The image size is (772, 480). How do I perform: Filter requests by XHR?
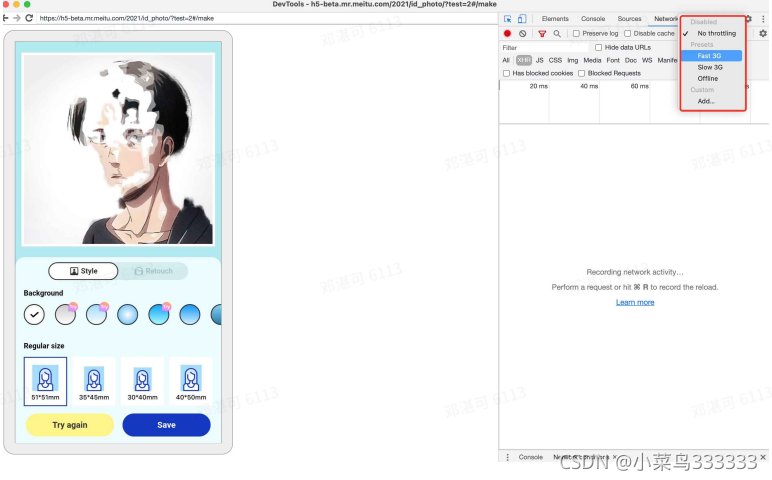pyautogui.click(x=523, y=60)
